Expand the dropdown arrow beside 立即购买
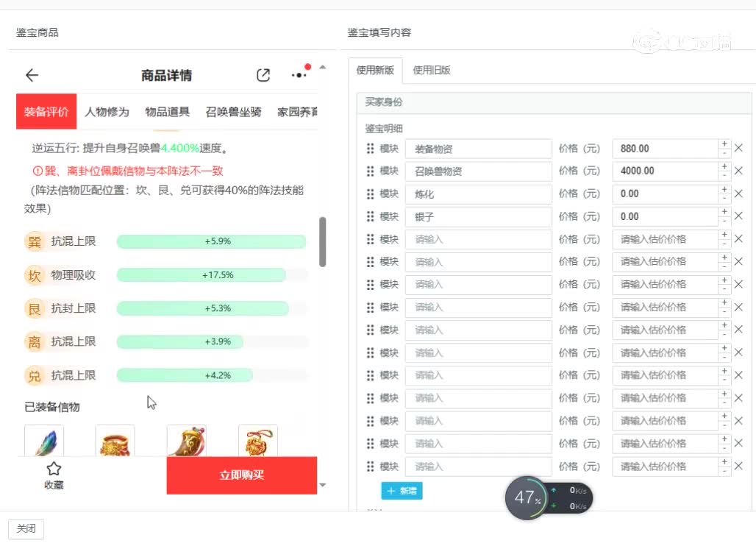 point(322,486)
